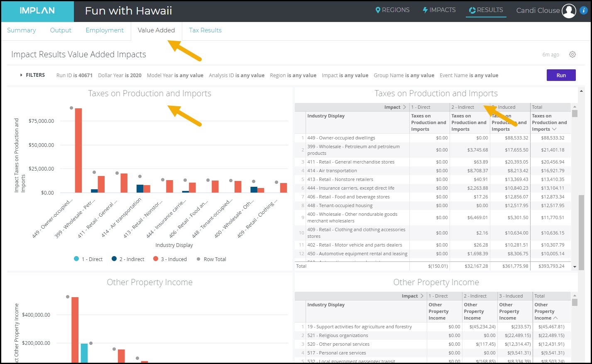Viewport: 592px width, 364px height.
Task: Click the IMPLAN logo
Action: [37, 11]
